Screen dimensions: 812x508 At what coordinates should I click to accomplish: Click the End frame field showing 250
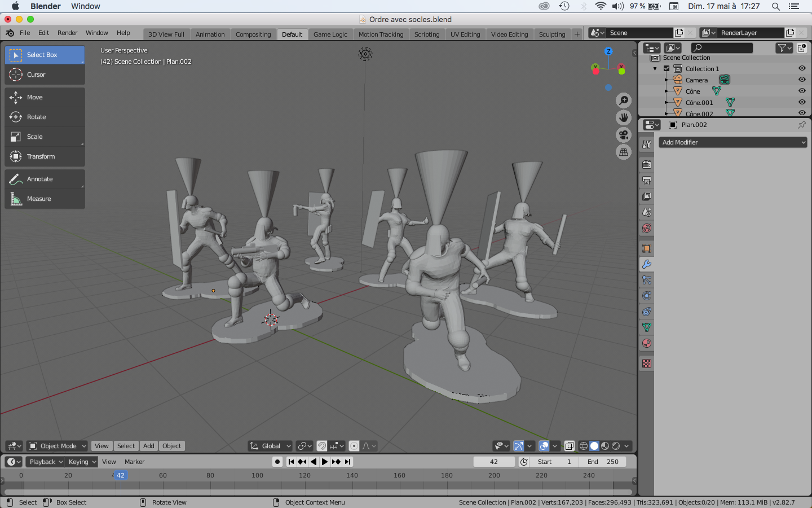pos(603,462)
